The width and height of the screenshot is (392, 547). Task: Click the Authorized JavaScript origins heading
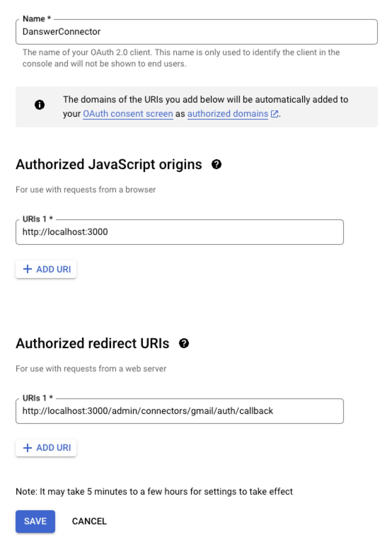(x=108, y=164)
